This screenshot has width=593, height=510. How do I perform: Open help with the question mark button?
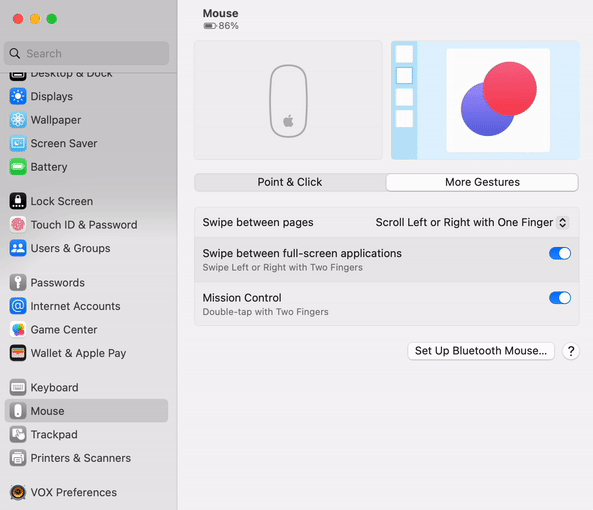tap(571, 351)
